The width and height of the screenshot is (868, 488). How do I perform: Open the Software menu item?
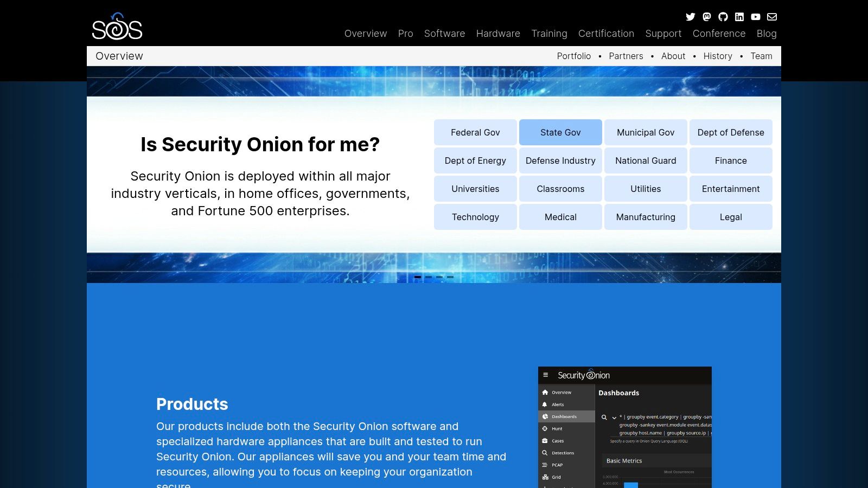tap(444, 34)
